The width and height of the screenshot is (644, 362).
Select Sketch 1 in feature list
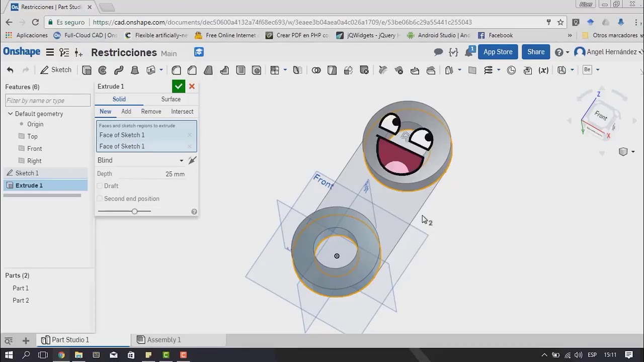45,173
